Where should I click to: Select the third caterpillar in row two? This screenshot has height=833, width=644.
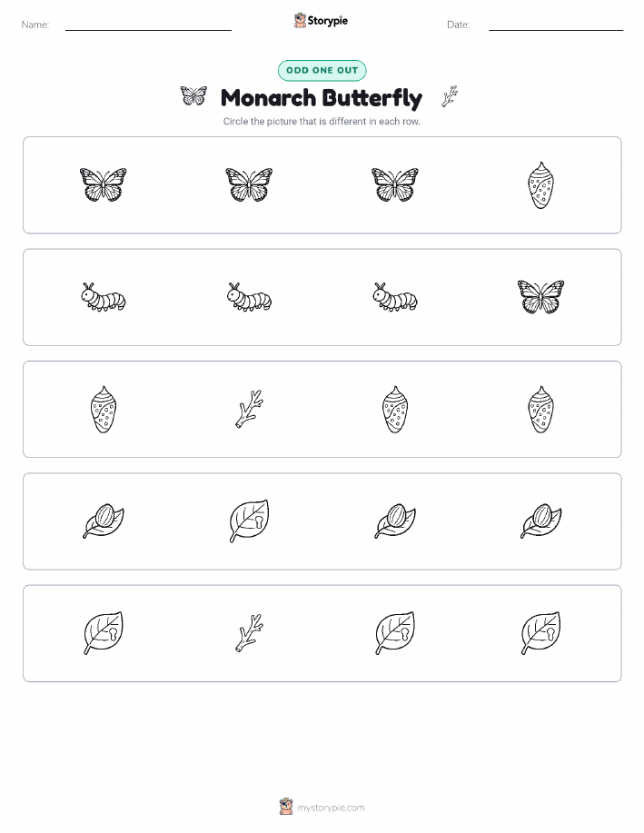click(395, 298)
